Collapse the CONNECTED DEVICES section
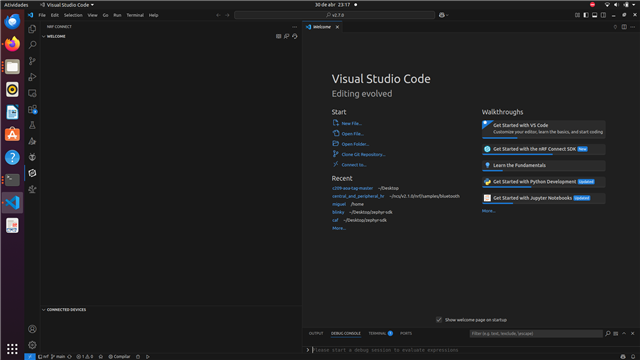640x360 pixels. 44,310
